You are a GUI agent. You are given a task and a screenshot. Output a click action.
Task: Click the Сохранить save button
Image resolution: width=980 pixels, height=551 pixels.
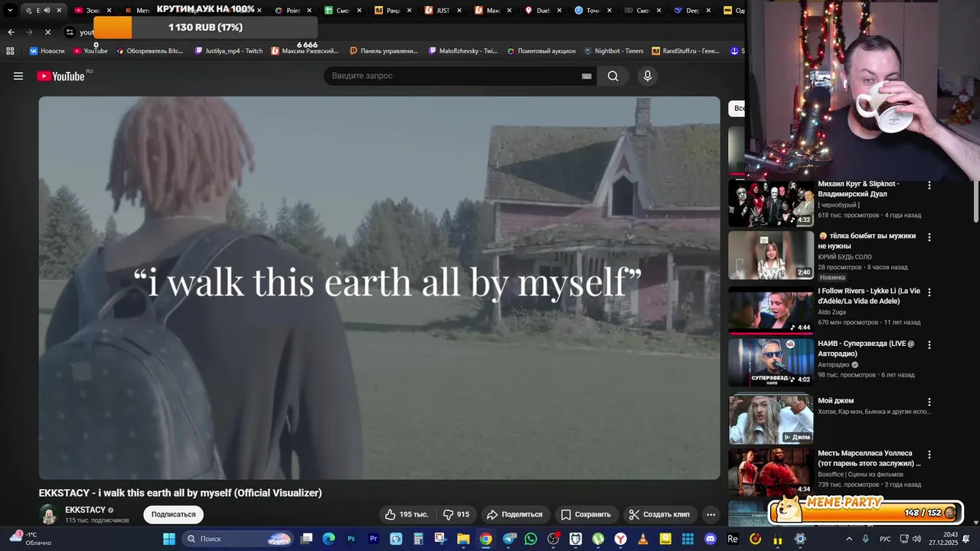click(x=586, y=514)
